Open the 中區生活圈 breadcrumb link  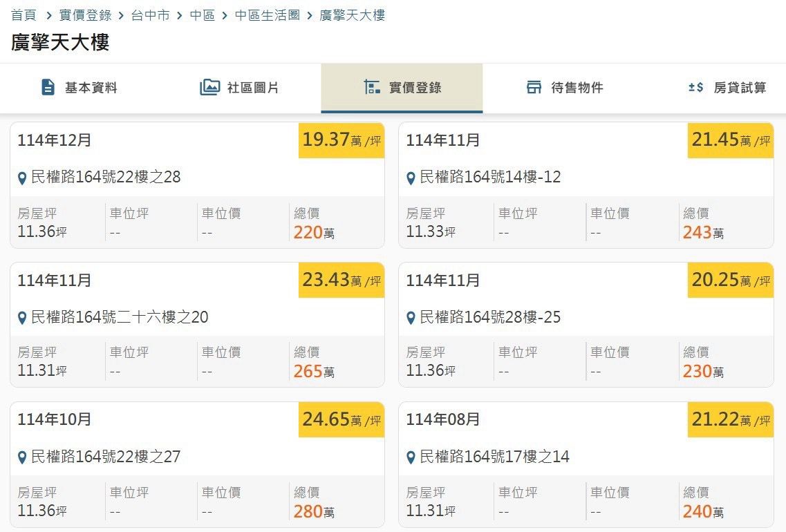(267, 15)
